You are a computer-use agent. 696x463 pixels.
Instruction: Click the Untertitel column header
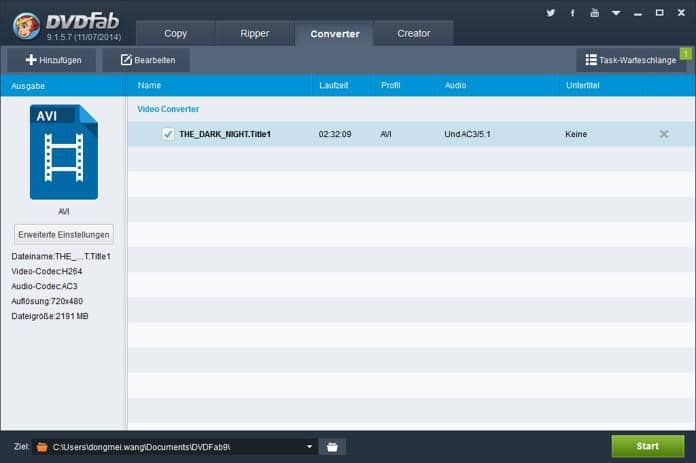coord(582,85)
